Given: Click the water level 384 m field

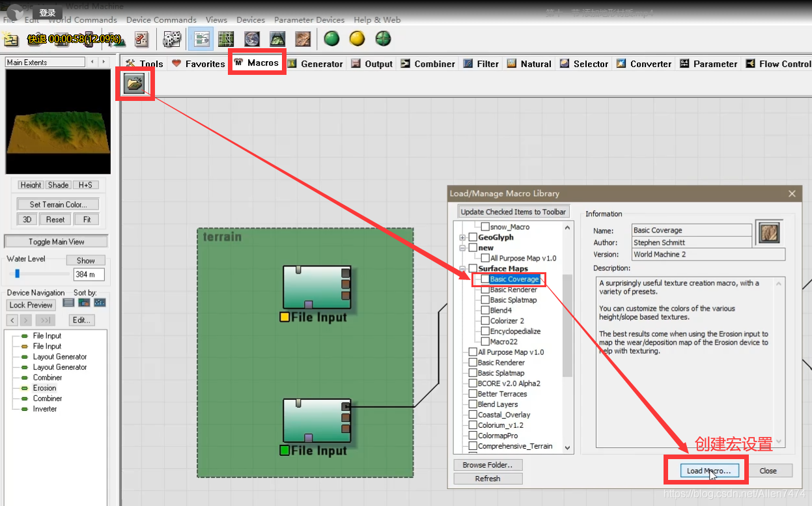Looking at the screenshot, I should [89, 274].
